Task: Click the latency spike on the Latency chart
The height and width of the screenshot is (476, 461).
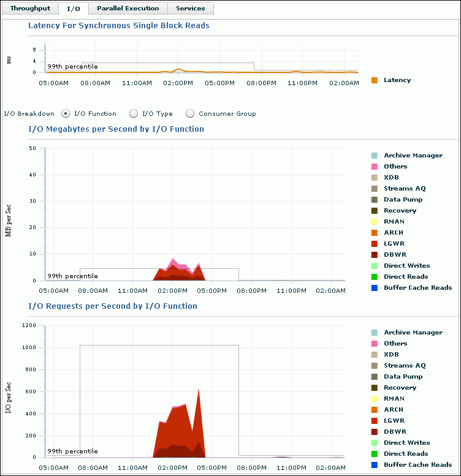Action: pos(178,69)
